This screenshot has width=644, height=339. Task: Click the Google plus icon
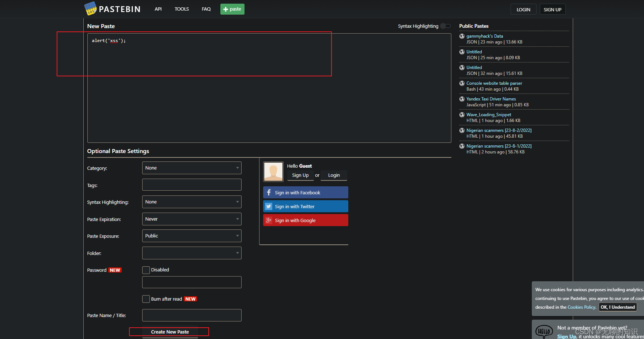click(x=269, y=220)
